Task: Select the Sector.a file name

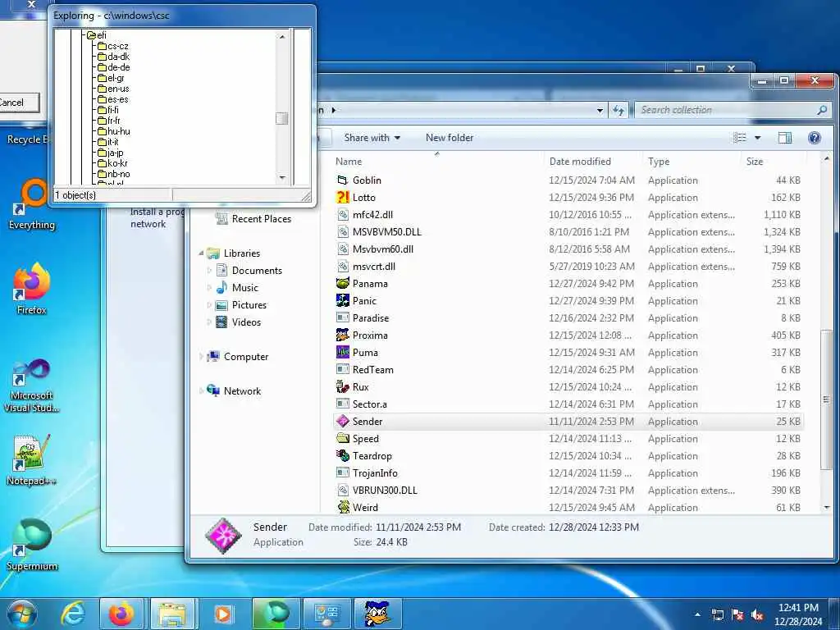Action: click(x=370, y=404)
